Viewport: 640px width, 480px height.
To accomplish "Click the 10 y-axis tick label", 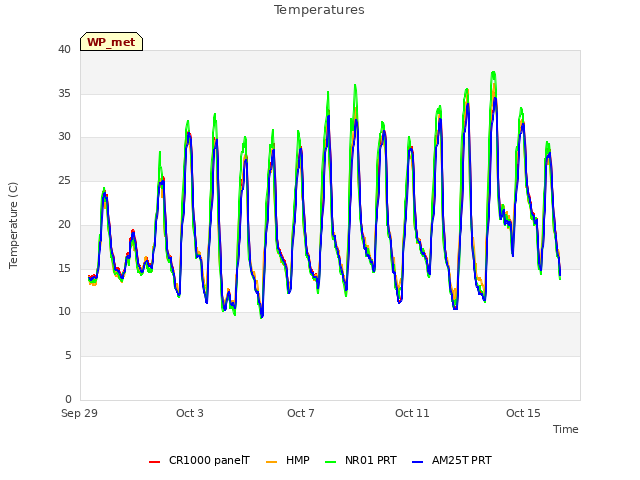I will tap(64, 312).
